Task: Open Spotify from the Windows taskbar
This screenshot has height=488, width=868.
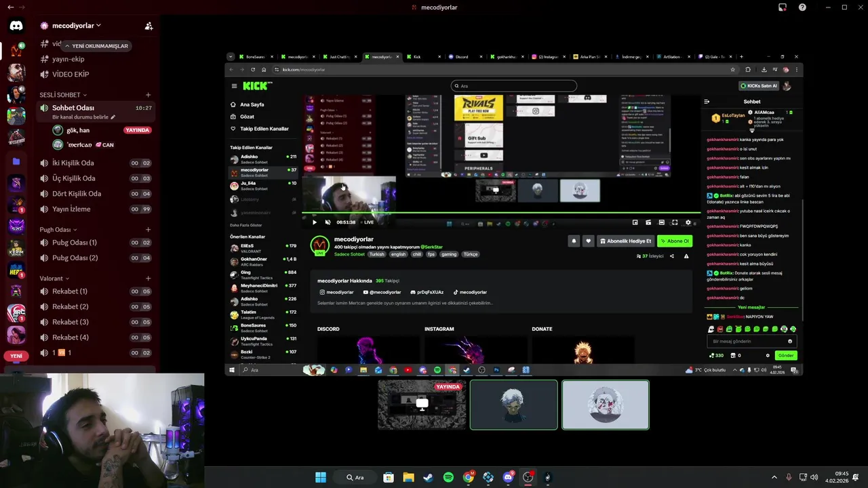Action: point(448,477)
